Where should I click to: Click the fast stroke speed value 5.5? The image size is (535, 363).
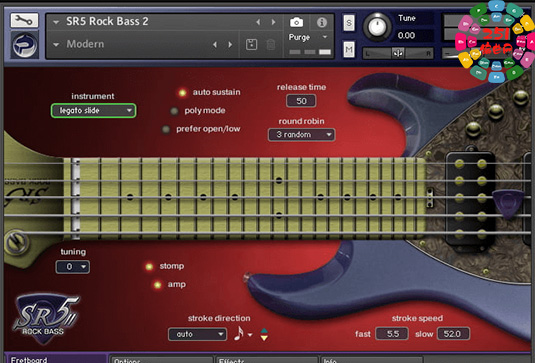coord(392,334)
